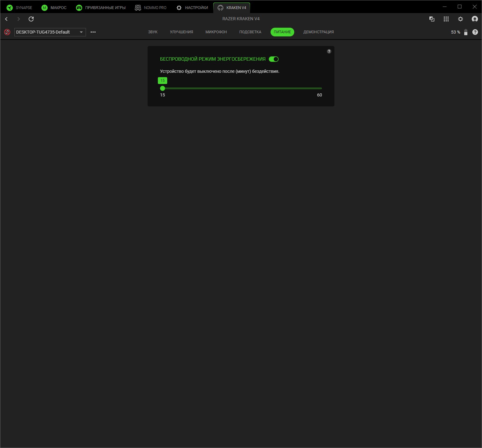Screen dimensions: 482x448
Task: Open the Микрофон section
Action: coord(216,32)
